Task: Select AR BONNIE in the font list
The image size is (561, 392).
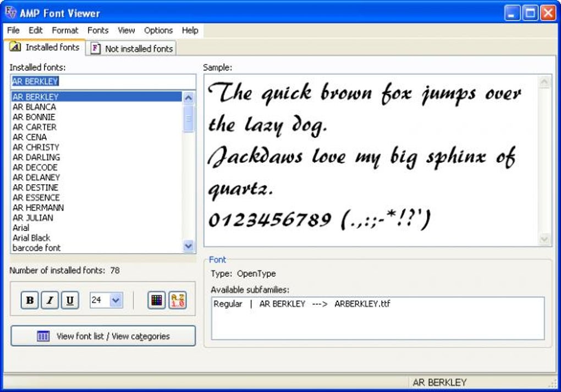Action: pyautogui.click(x=97, y=117)
